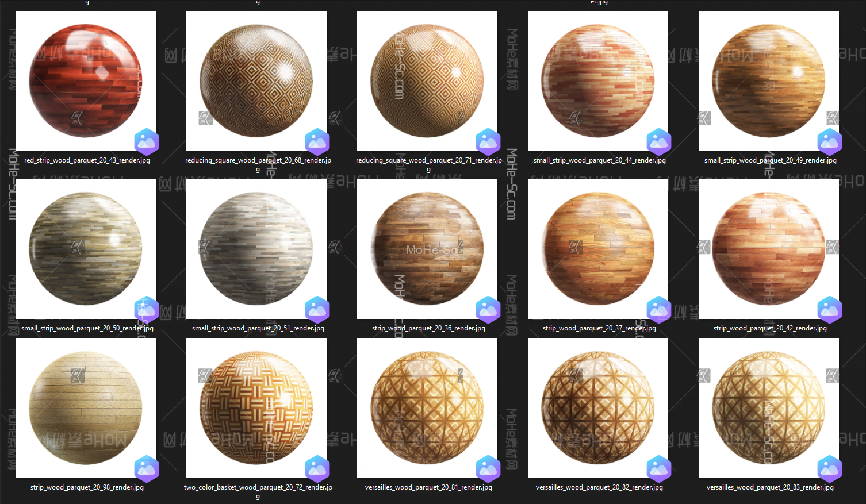Image resolution: width=866 pixels, height=504 pixels.
Task: Select the versailles_wood_parquet_20_81 sphere thumbnail
Action: pyautogui.click(x=427, y=408)
